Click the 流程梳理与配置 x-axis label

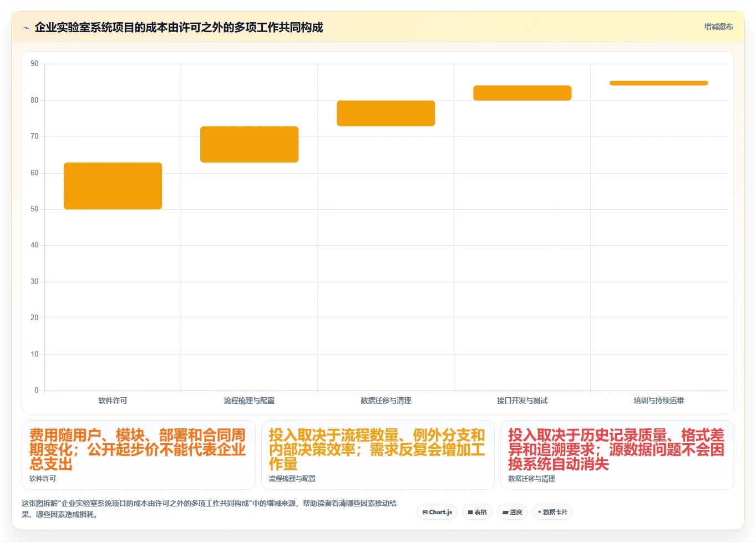pyautogui.click(x=249, y=401)
